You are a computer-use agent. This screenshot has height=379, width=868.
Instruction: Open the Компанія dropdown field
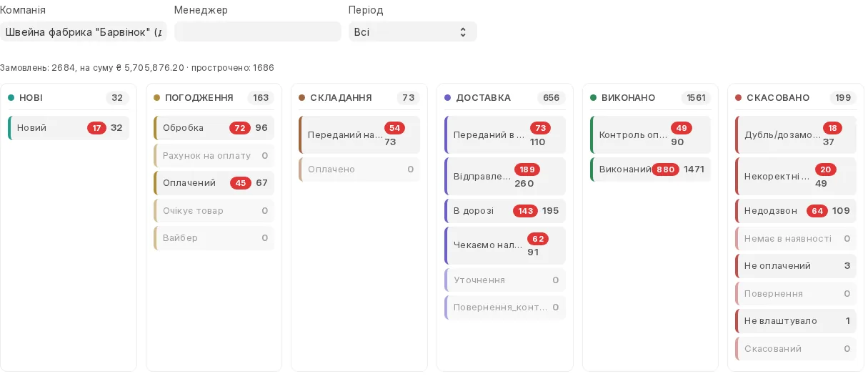click(83, 31)
